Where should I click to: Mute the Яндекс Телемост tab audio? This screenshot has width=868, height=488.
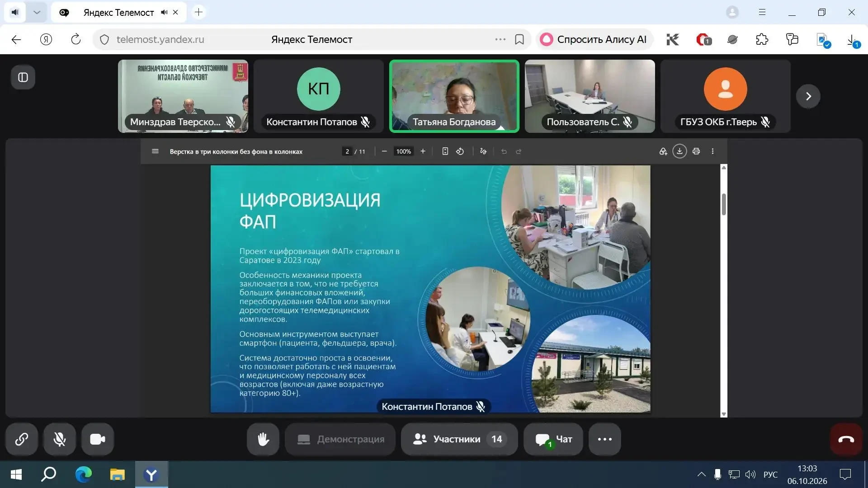point(164,12)
